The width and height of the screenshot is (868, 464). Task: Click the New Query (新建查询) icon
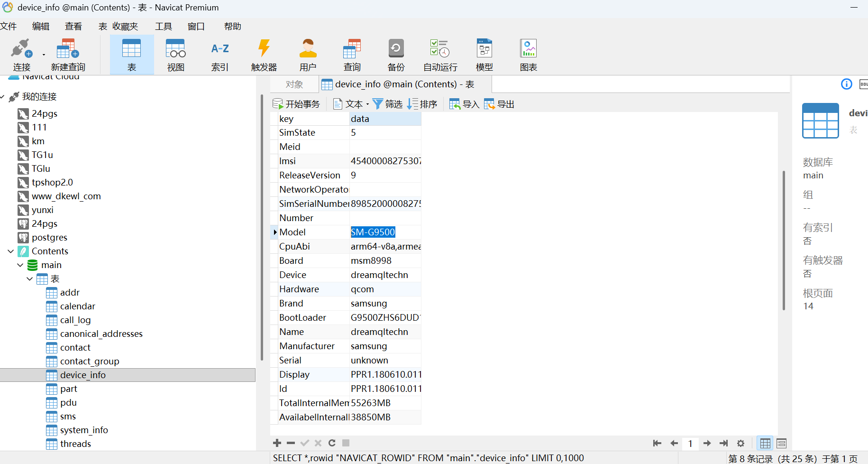[68, 55]
